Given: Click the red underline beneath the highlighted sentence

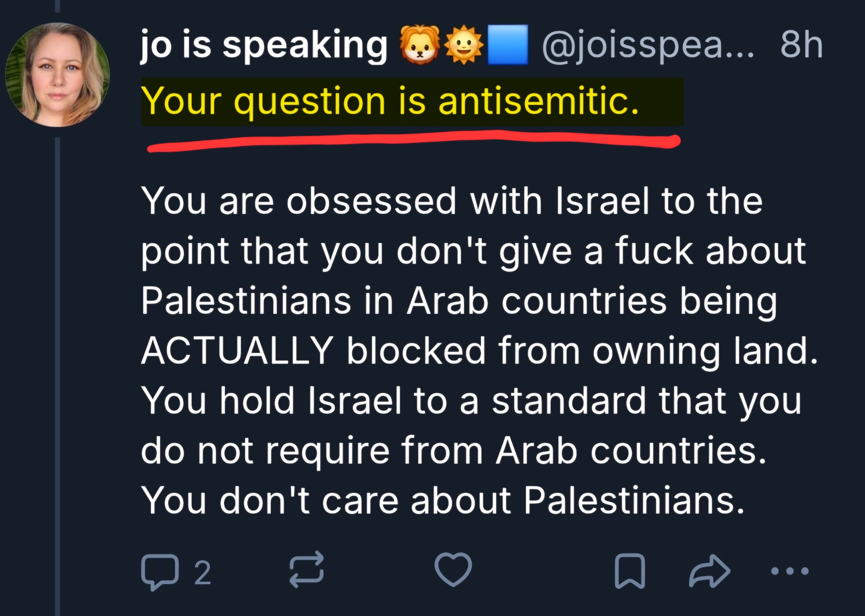Looking at the screenshot, I should pos(413,141).
